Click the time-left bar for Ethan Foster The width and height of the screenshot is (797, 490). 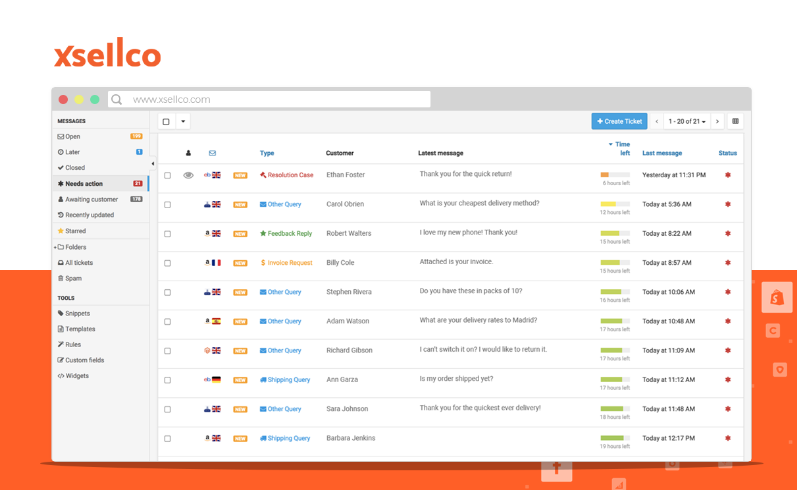(x=614, y=175)
